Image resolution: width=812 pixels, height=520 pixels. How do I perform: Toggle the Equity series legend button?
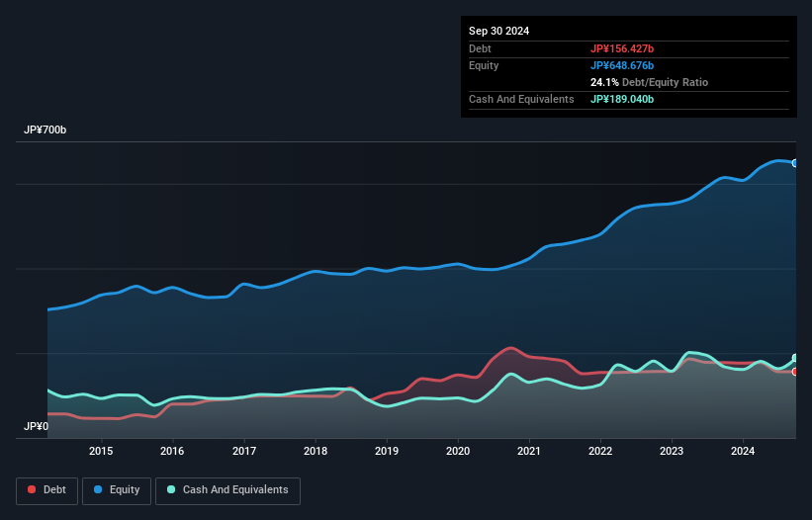tap(117, 490)
